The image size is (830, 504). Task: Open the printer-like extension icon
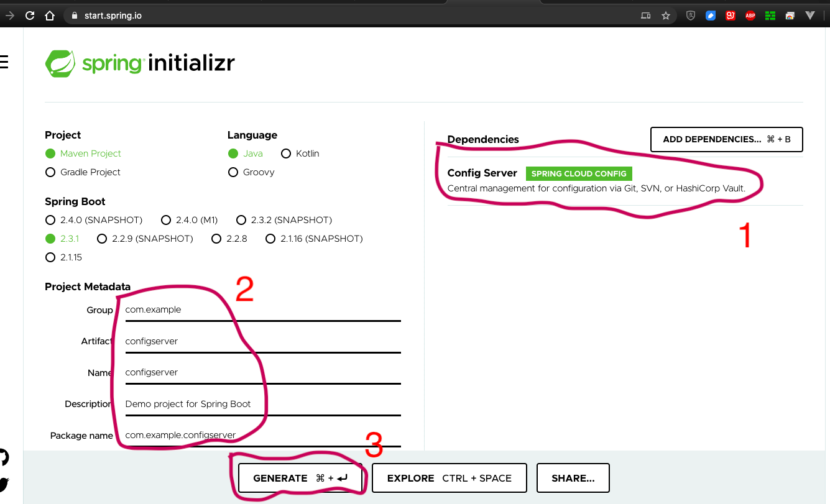pyautogui.click(x=790, y=16)
